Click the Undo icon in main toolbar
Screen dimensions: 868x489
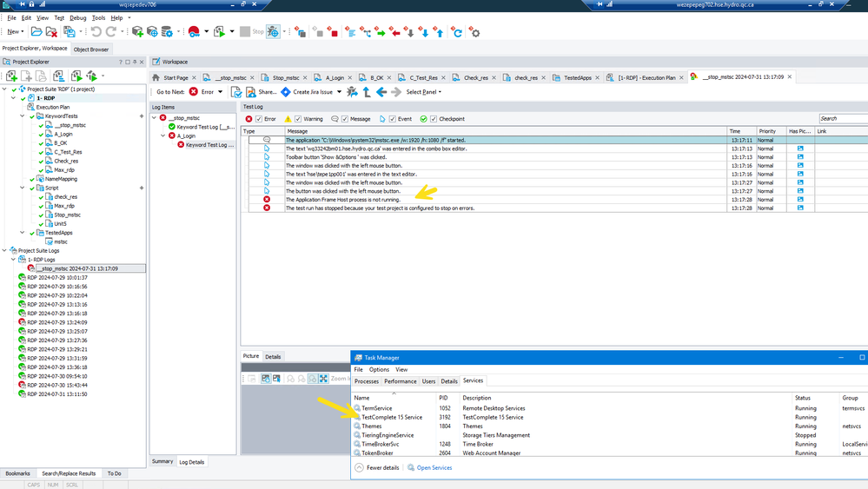[x=96, y=32]
